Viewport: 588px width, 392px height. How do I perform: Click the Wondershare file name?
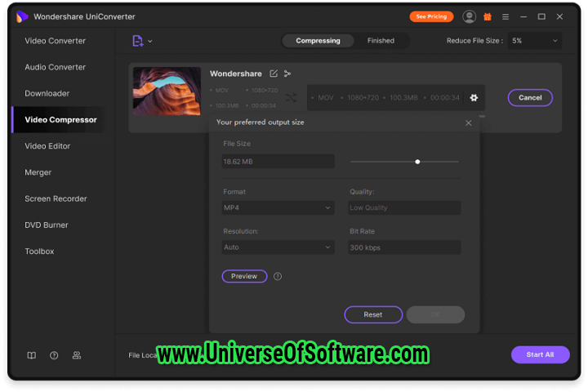click(235, 73)
